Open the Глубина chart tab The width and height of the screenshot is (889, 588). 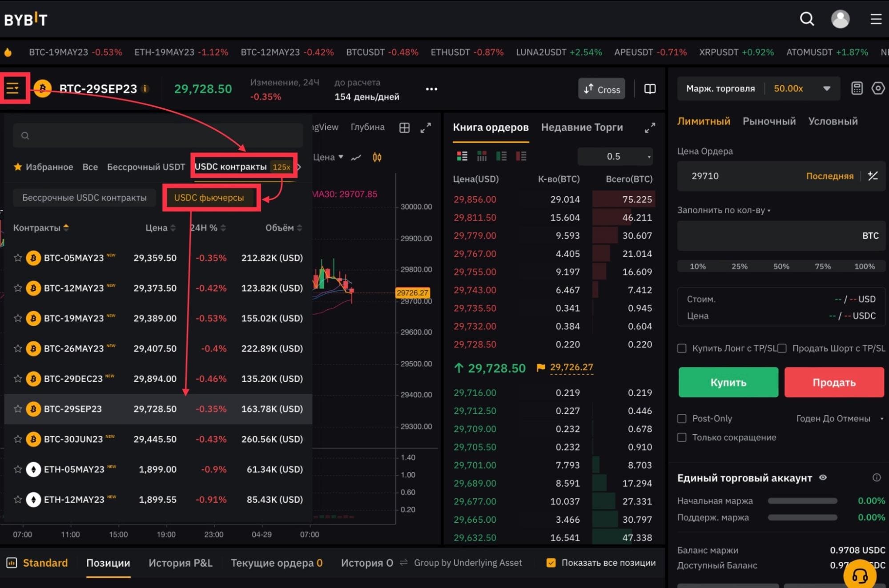[x=367, y=128]
